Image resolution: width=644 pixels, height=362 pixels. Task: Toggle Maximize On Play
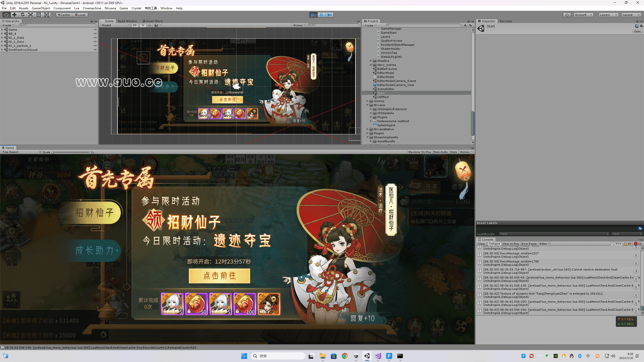click(x=420, y=152)
